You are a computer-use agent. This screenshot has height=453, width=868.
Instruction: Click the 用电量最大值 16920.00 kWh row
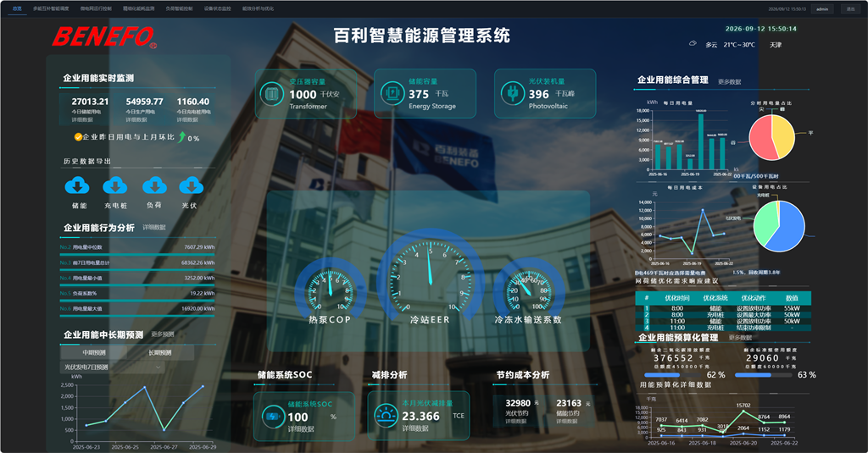click(x=137, y=309)
